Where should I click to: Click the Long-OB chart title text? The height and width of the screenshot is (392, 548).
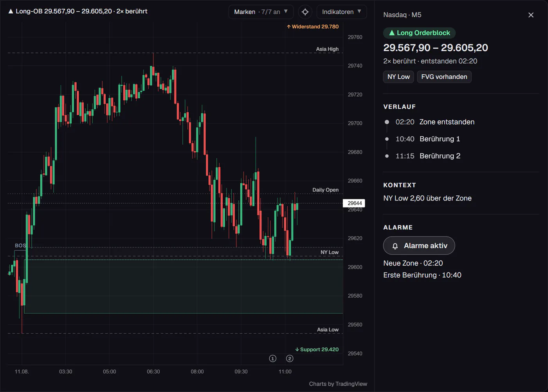coord(78,11)
